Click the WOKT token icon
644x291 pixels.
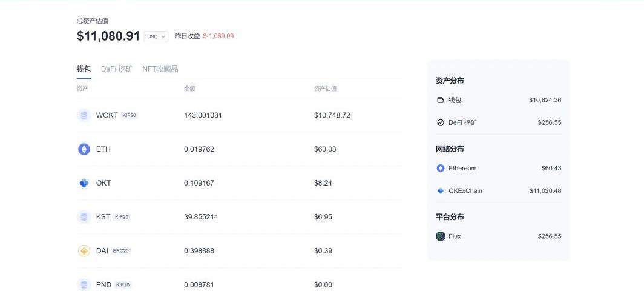(84, 115)
